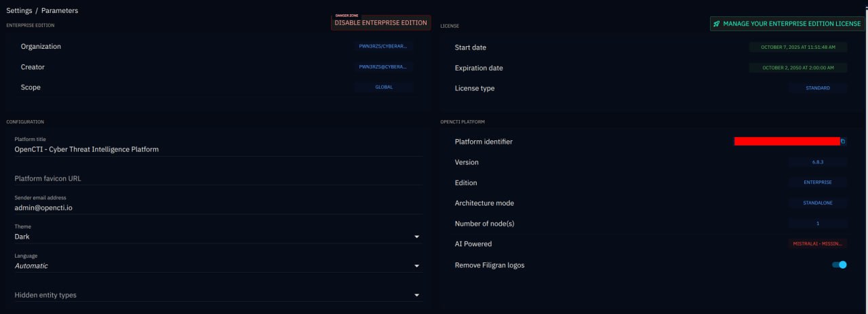Click the License type label
Viewport: 868px width, 314px height.
475,88
